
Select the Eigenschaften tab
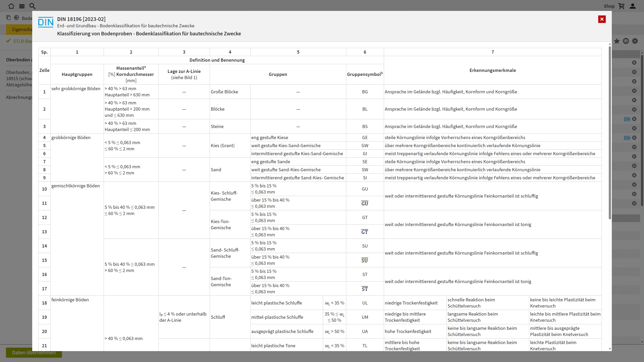(21, 29)
